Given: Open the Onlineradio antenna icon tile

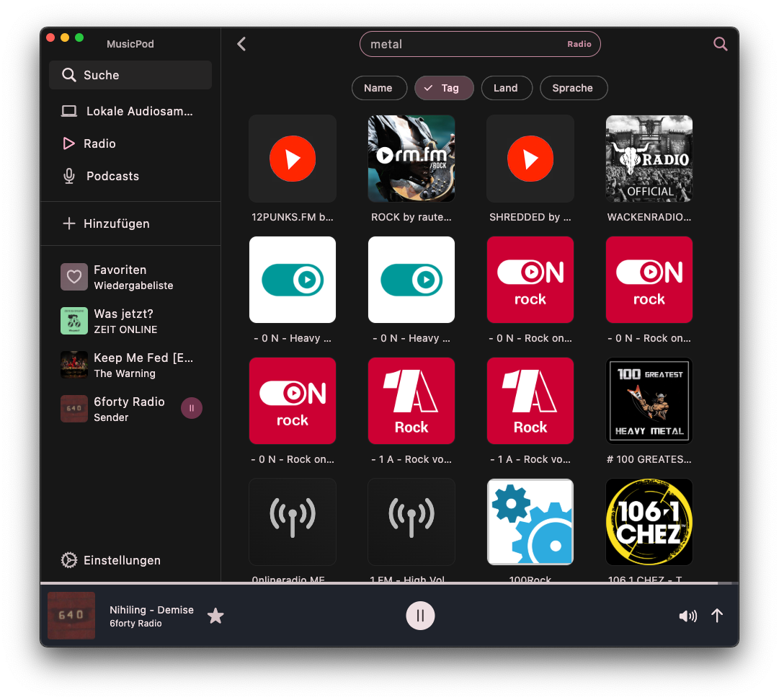Looking at the screenshot, I should coord(293,522).
